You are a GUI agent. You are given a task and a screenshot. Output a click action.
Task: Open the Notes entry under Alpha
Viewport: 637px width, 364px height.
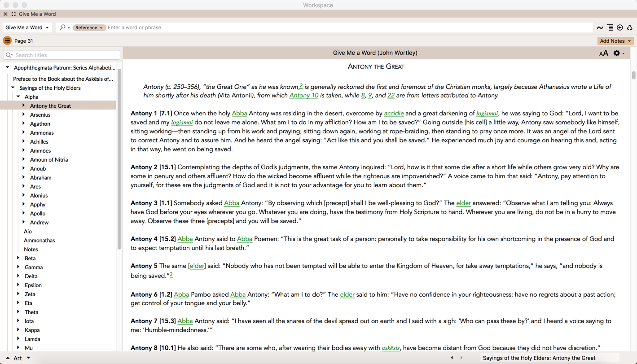[31, 250]
